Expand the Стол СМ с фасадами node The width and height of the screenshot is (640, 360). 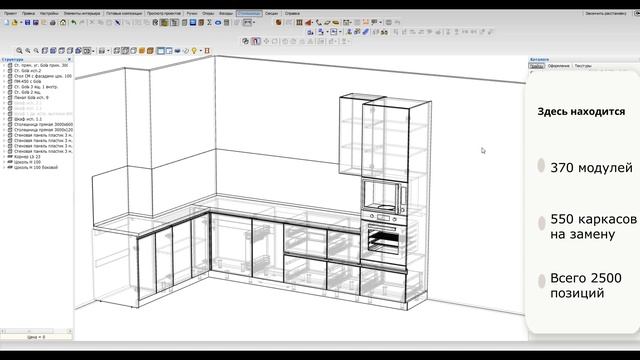(4, 76)
